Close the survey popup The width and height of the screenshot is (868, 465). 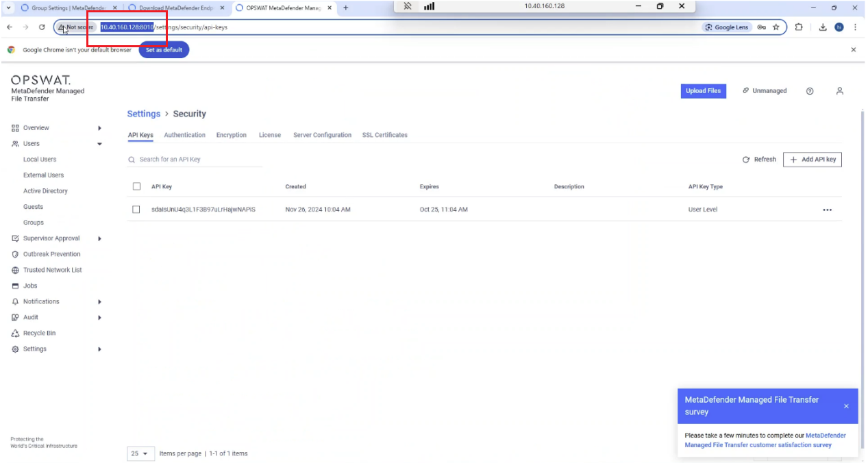(846, 406)
